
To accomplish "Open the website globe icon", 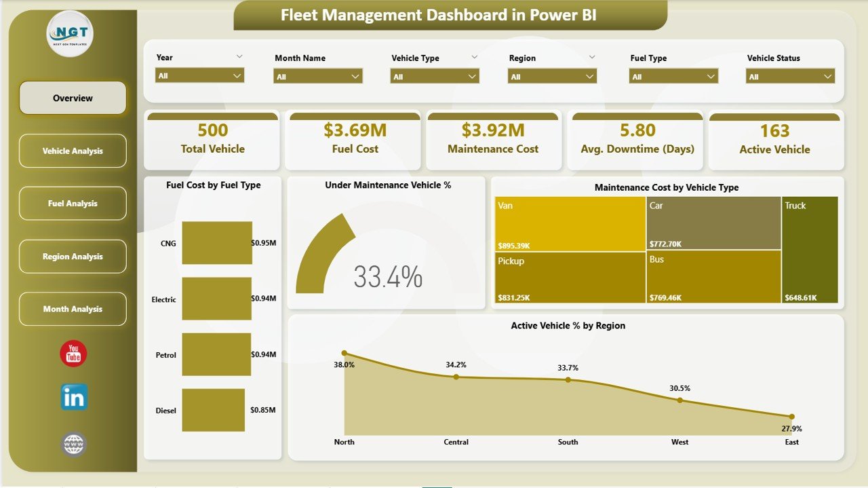I will [x=73, y=444].
